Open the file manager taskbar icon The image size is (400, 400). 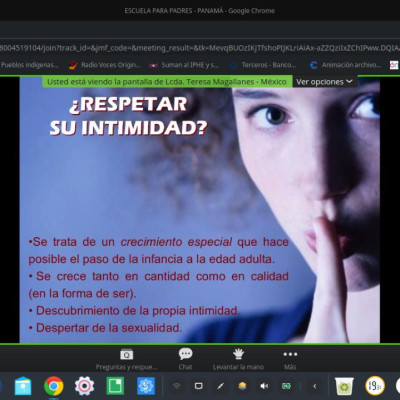[x=23, y=386]
